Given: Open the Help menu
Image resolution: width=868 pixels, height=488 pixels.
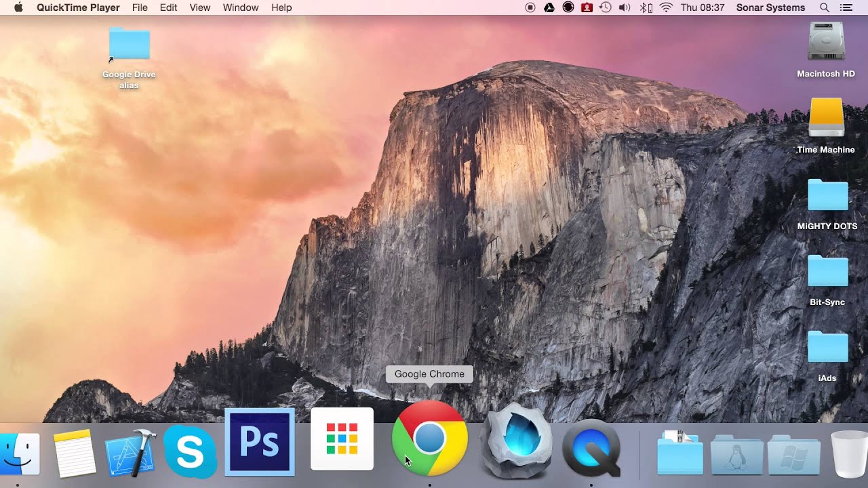Looking at the screenshot, I should pos(281,7).
